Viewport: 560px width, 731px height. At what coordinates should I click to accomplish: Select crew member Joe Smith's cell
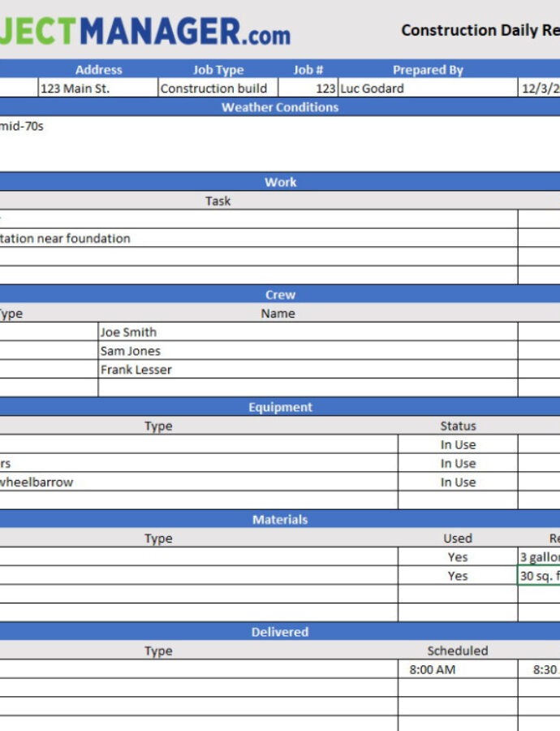click(x=307, y=332)
